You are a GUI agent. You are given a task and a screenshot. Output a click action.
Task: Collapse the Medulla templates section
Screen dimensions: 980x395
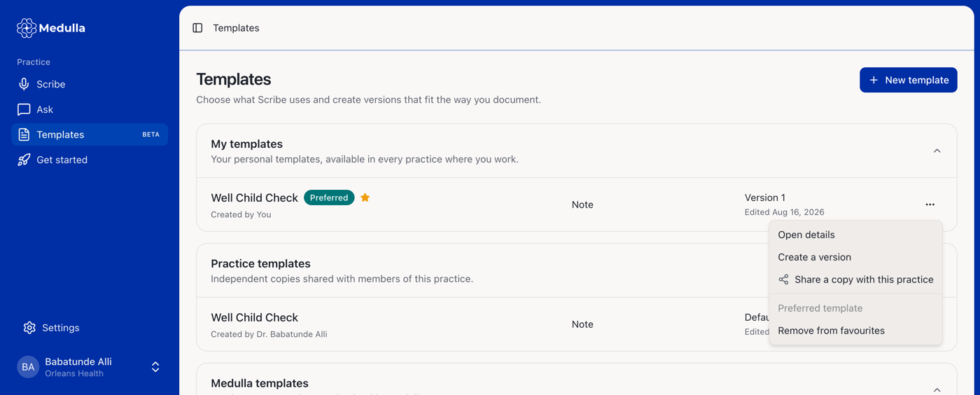point(937,390)
